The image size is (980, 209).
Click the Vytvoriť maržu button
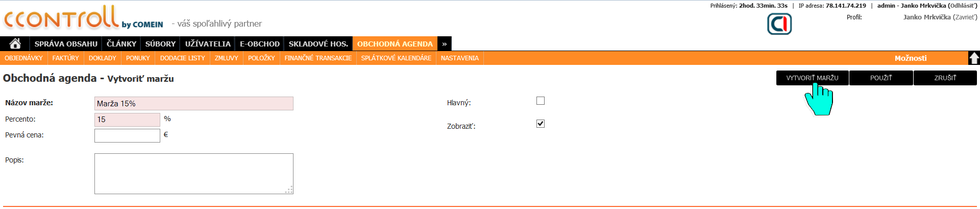812,78
